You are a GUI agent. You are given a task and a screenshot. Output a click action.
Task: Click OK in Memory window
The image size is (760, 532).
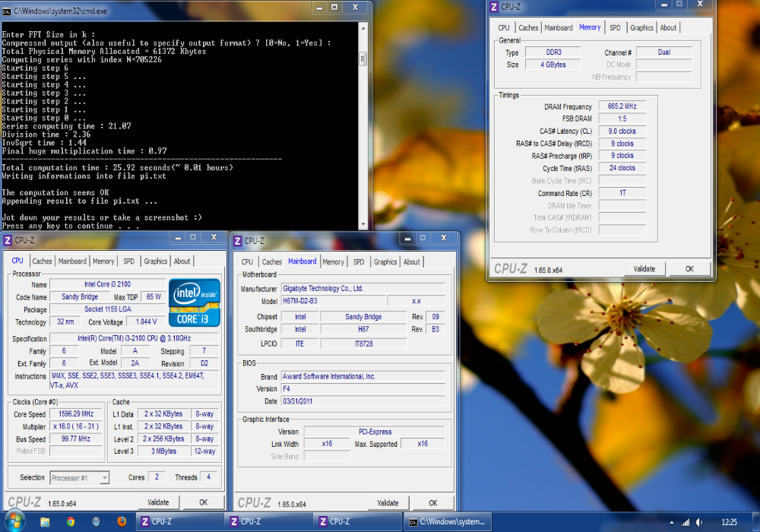click(x=690, y=269)
